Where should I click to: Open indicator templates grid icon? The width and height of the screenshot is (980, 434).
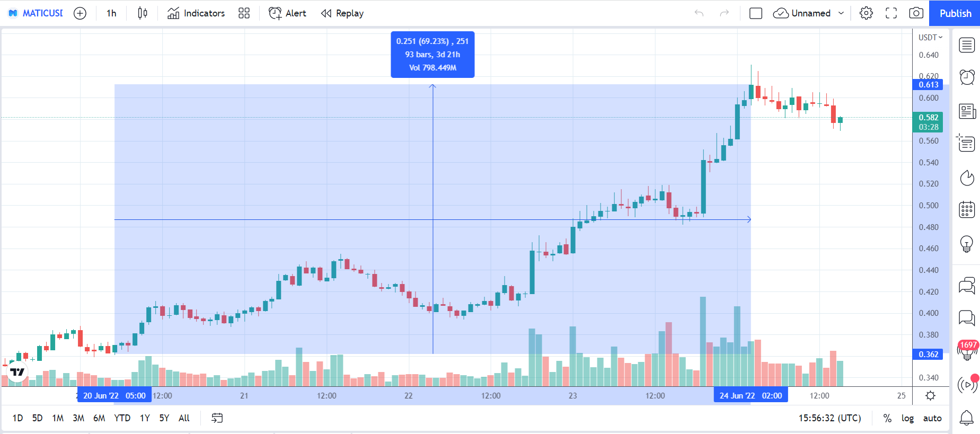(x=244, y=13)
